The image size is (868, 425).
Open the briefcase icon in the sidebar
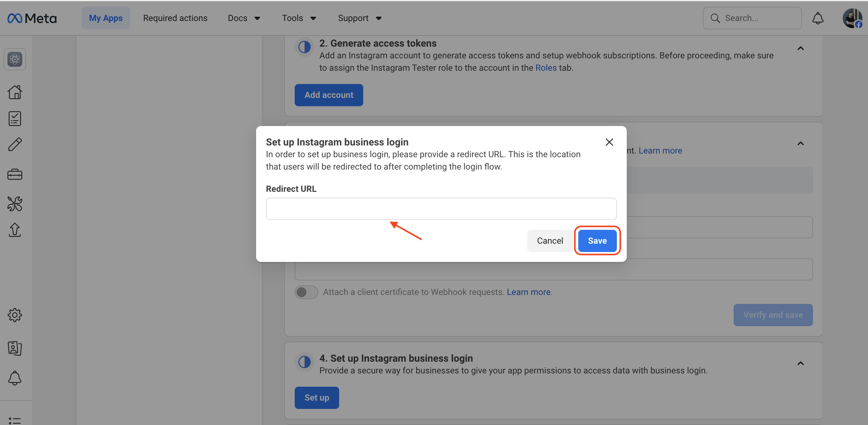[x=15, y=174]
